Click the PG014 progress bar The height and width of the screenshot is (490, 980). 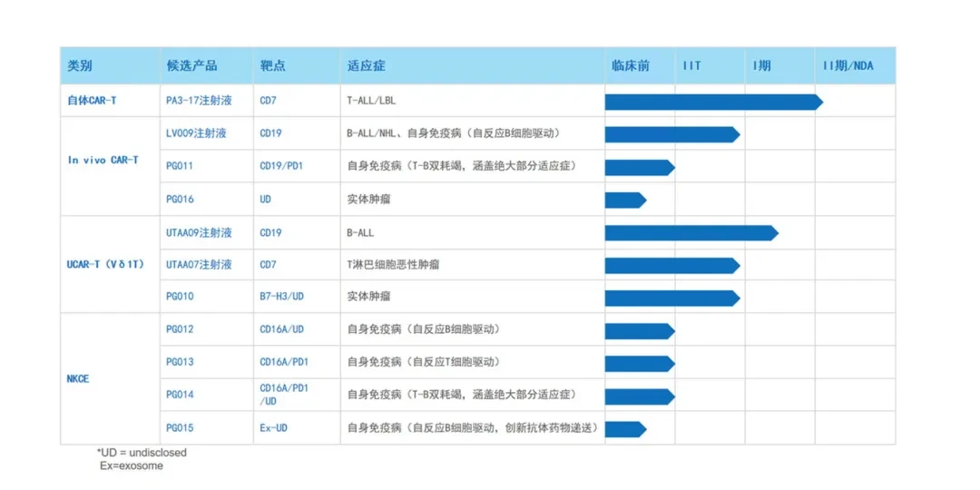click(x=640, y=397)
